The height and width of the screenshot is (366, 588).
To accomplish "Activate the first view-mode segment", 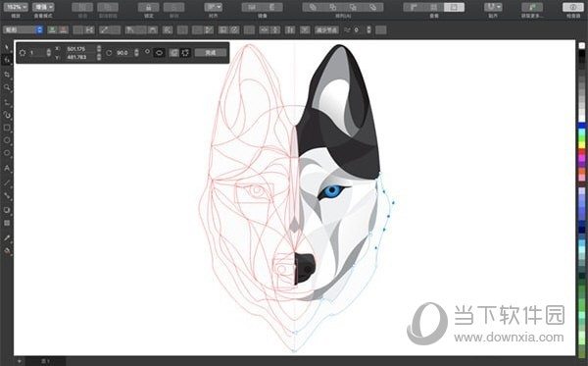I will (x=414, y=7).
